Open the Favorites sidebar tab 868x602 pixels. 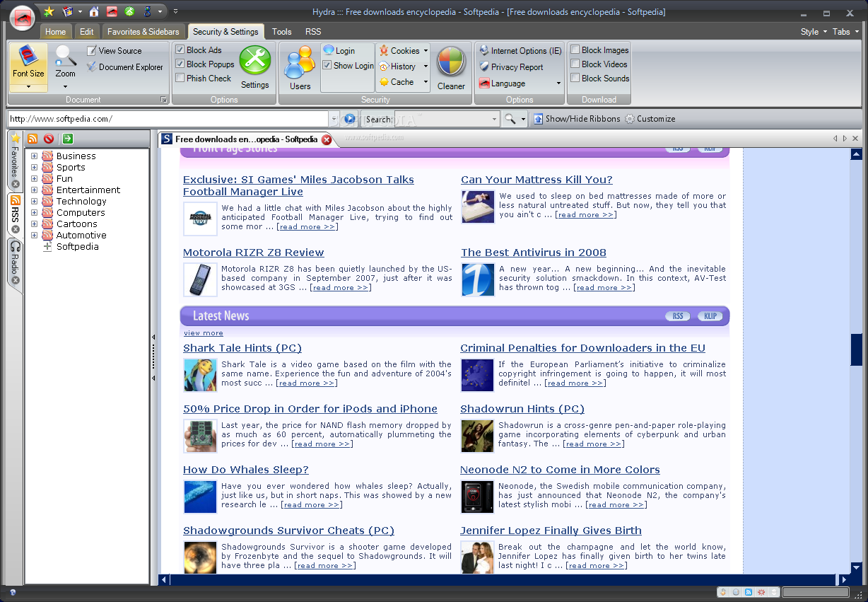15,161
